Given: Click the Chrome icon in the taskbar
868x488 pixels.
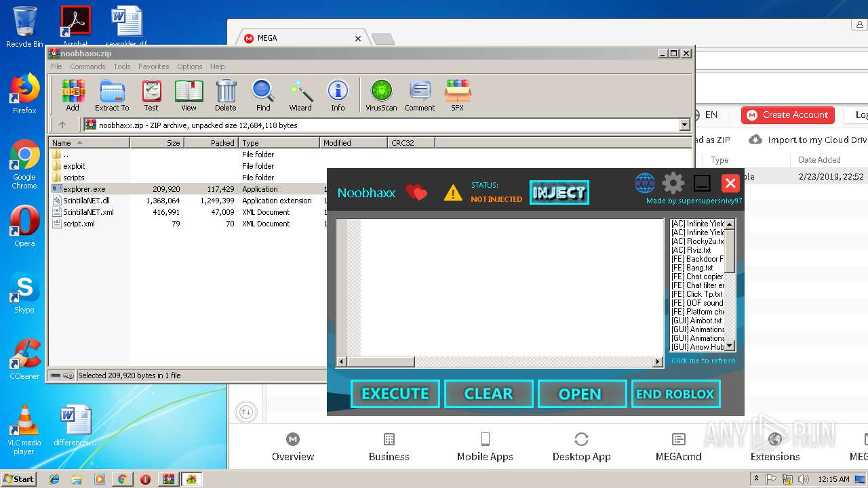Looking at the screenshot, I should coord(122,479).
